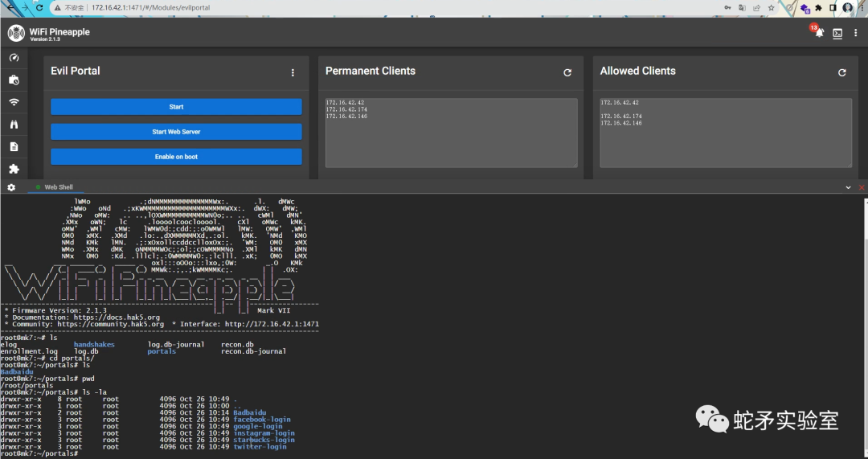Image resolution: width=868 pixels, height=459 pixels.
Task: Open the WiFi Pineapple header three-dot menu
Action: 855,33
